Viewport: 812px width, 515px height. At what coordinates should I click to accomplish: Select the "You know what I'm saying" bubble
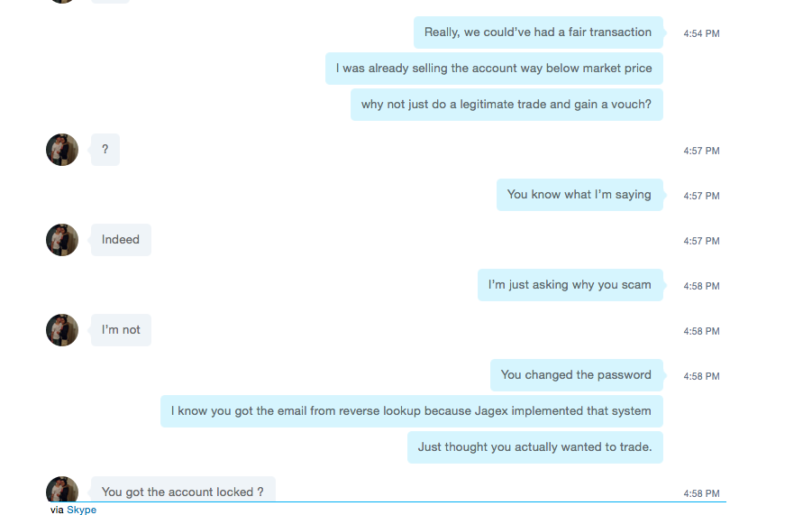pos(579,195)
